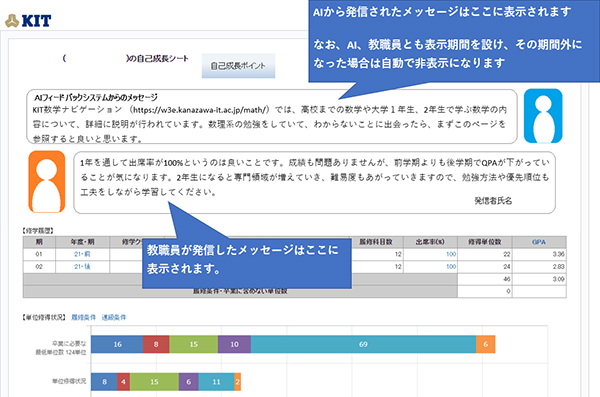Screen dimensions: 600x397
Task: Click the red 4 bar segment
Action: pos(123,382)
